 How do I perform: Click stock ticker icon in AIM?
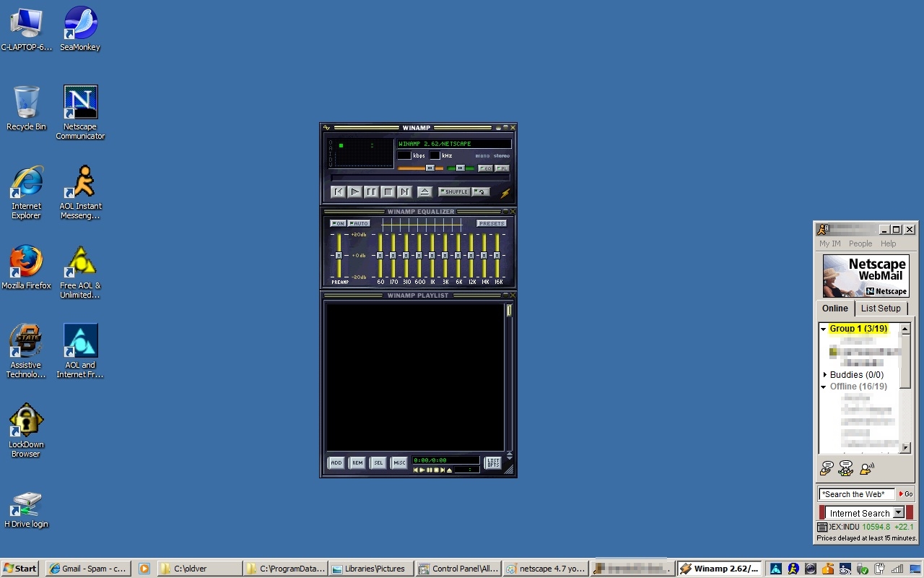[822, 527]
